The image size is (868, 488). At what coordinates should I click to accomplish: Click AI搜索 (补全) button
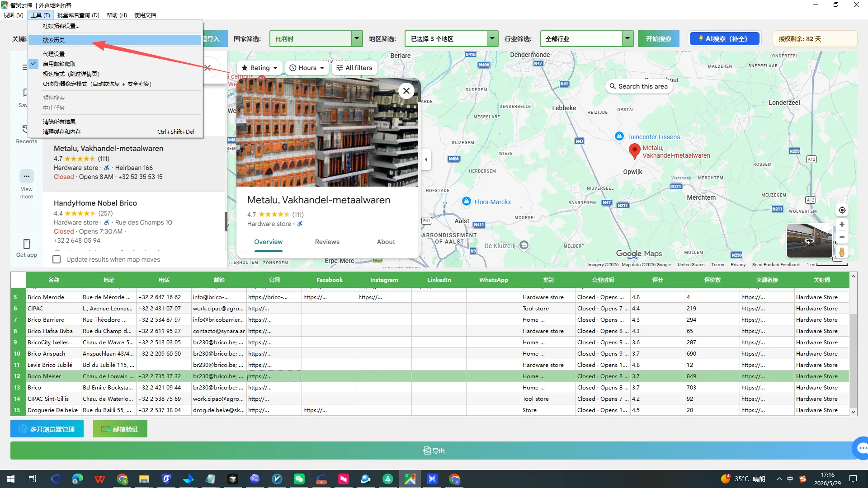(724, 39)
